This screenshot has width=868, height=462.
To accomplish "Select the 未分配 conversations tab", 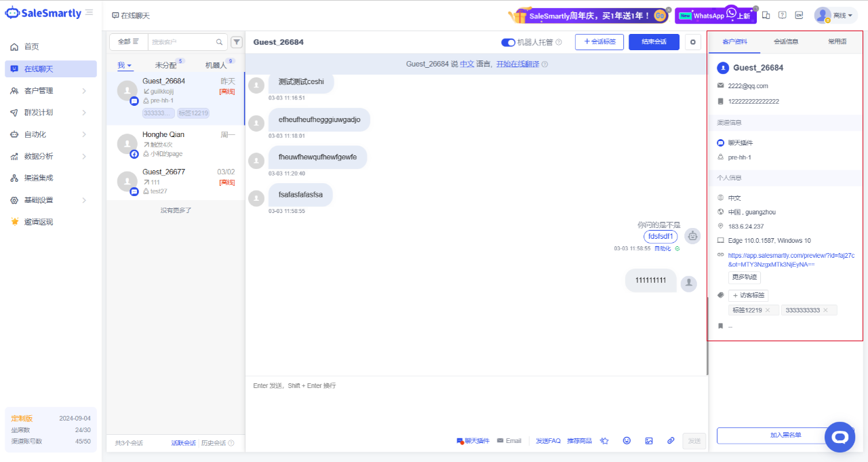I will 165,66.
